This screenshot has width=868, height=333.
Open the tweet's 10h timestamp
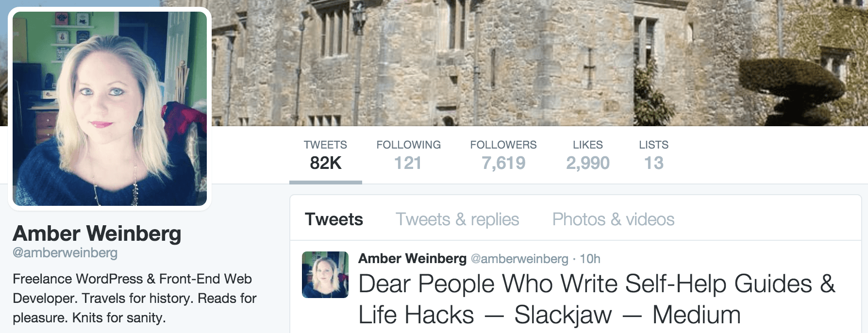[590, 259]
